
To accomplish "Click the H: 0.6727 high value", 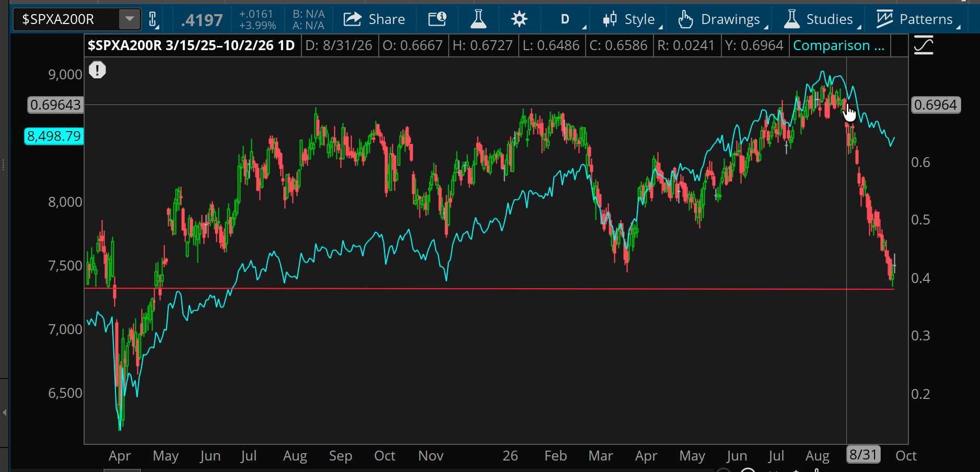I will pos(483,46).
